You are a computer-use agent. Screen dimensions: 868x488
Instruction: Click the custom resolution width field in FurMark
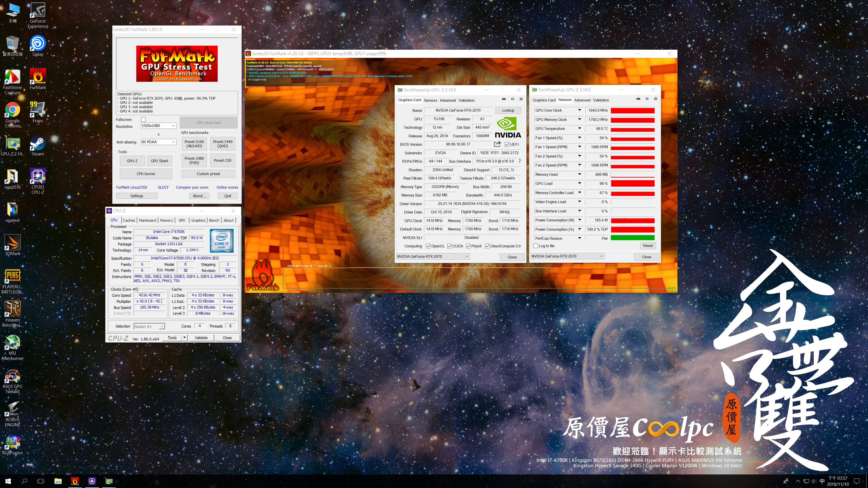148,134
